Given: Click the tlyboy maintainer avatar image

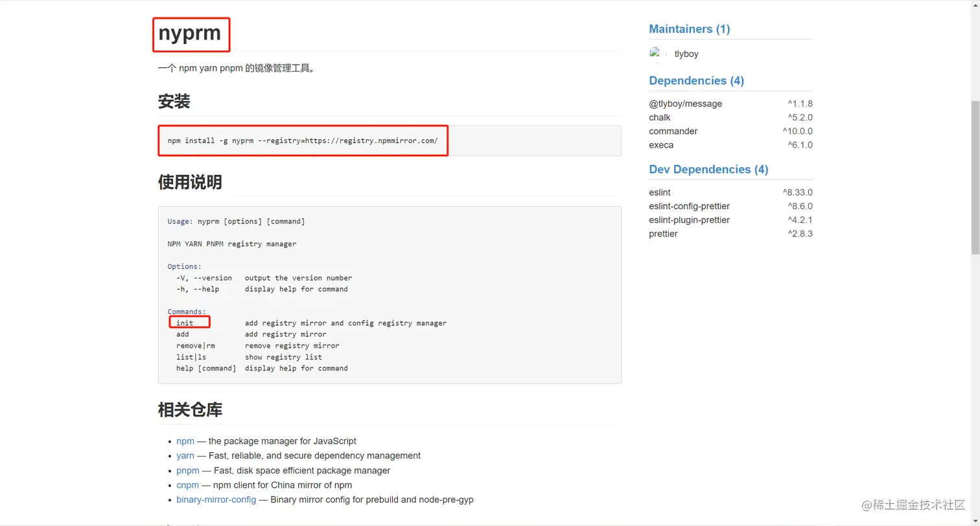Looking at the screenshot, I should coord(658,54).
